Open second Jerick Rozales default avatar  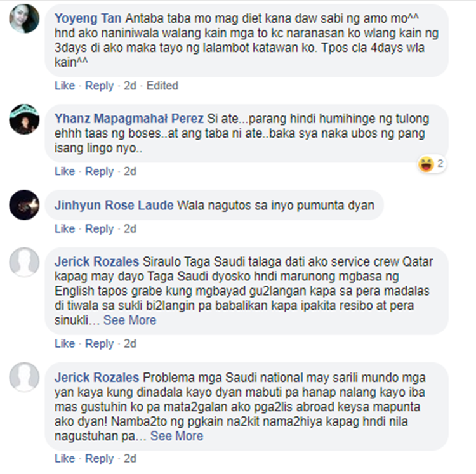coord(24,377)
